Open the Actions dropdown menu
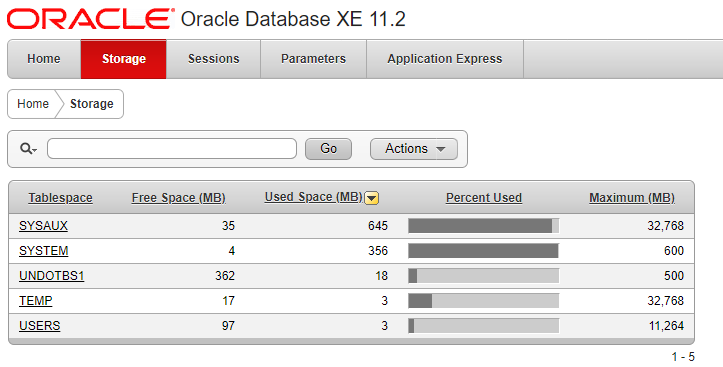The image size is (723, 367). pyautogui.click(x=414, y=149)
